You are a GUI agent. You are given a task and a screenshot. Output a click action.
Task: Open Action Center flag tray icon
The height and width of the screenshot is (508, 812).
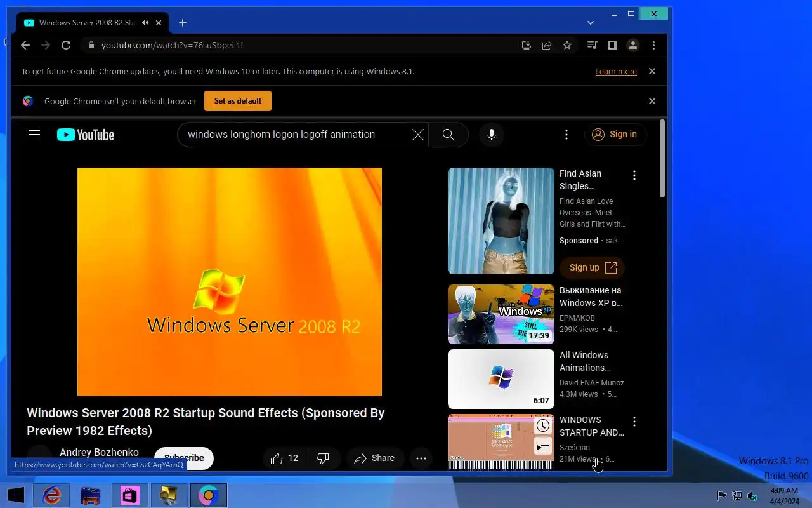click(x=721, y=496)
